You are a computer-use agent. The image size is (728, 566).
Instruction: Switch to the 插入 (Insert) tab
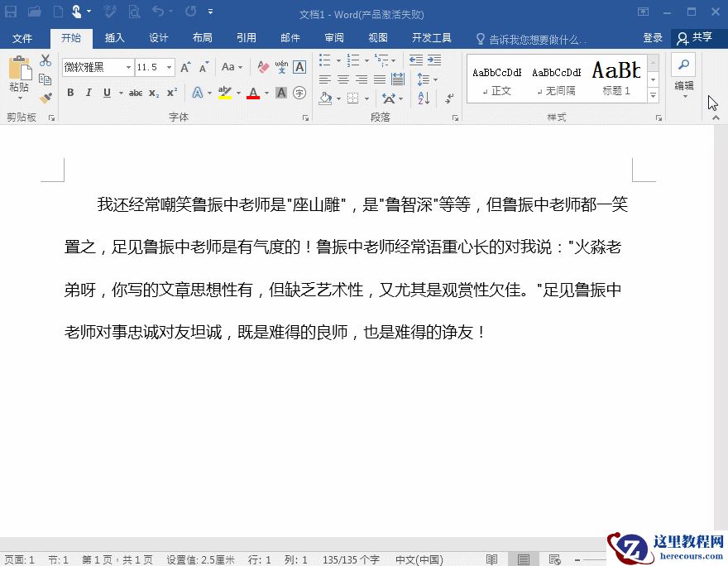tap(115, 38)
